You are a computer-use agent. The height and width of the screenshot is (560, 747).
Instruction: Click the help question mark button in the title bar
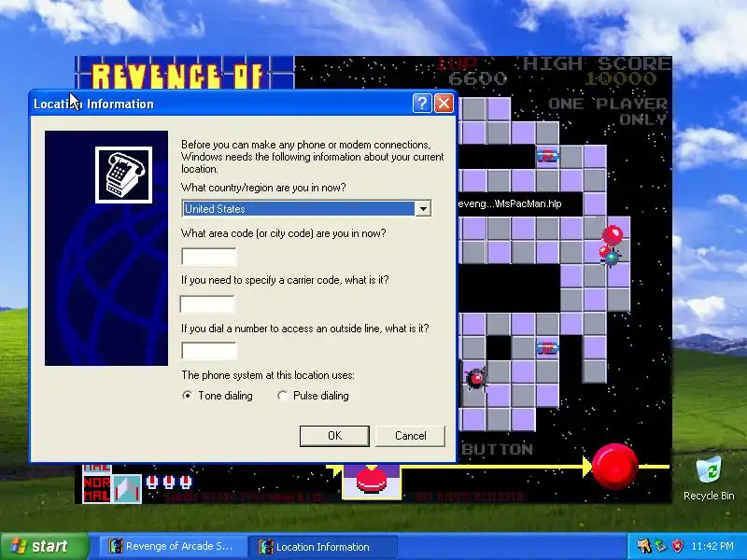(422, 104)
